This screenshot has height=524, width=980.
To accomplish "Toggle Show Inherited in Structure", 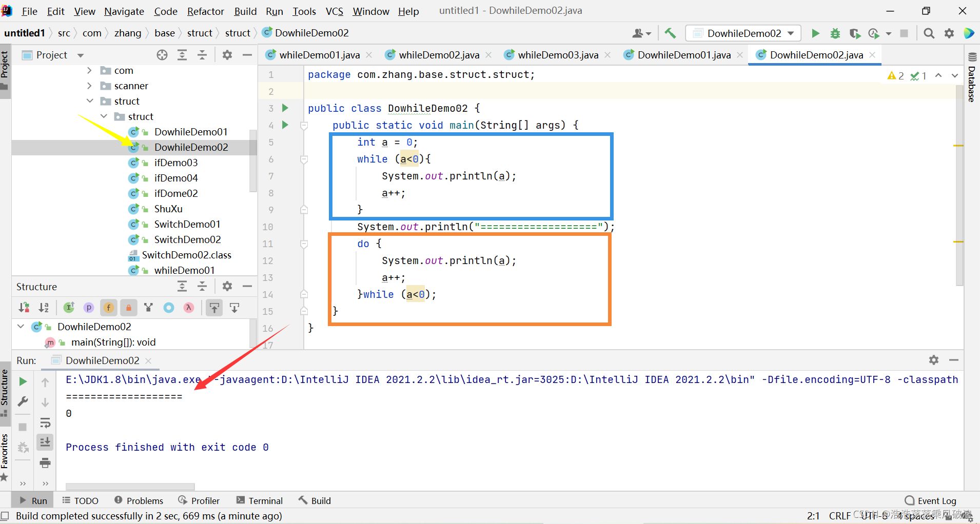I will (69, 308).
